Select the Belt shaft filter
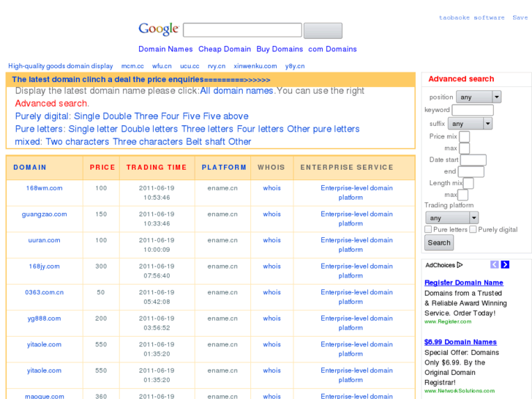 [x=206, y=141]
